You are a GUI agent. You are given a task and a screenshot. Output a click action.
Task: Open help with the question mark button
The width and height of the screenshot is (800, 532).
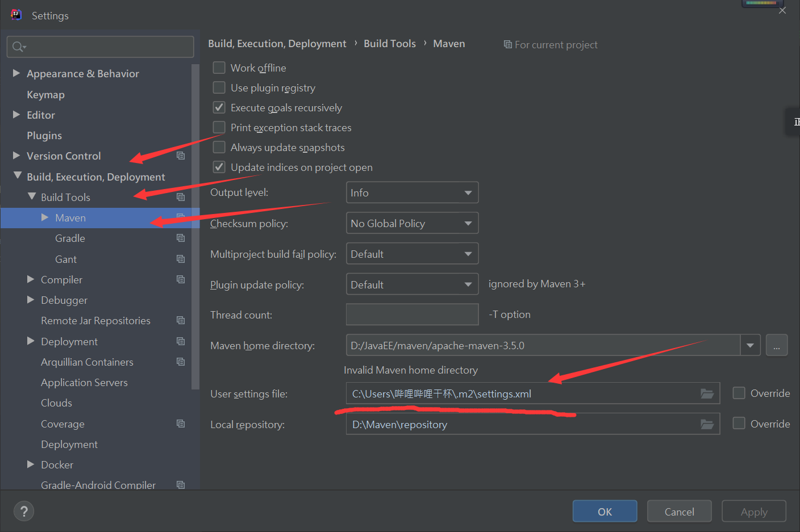(x=24, y=512)
